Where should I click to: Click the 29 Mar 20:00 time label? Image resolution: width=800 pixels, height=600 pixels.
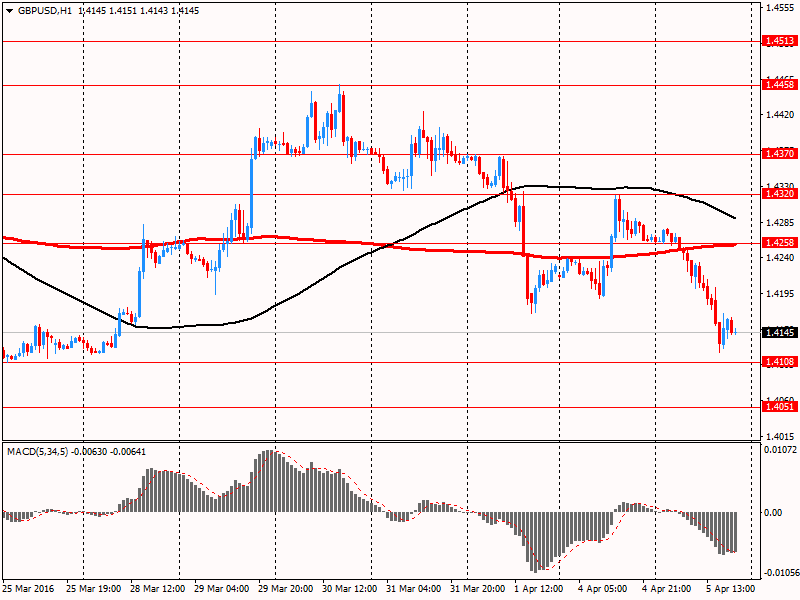pos(286,589)
